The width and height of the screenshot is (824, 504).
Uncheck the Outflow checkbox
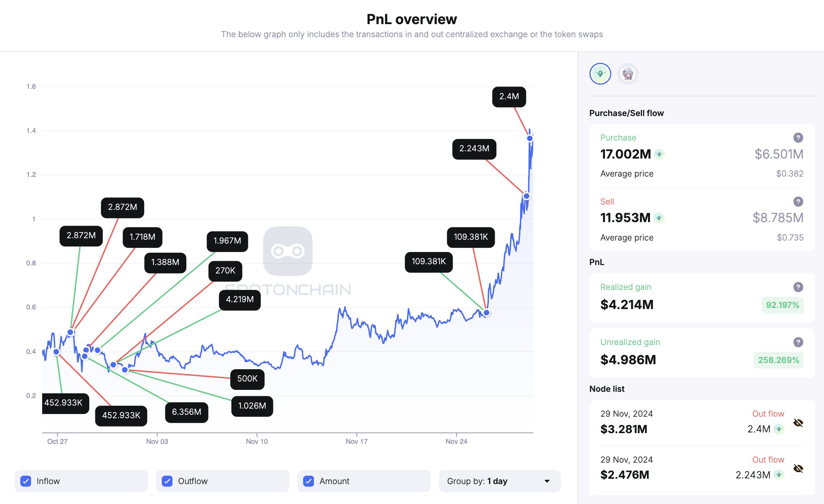click(x=167, y=481)
